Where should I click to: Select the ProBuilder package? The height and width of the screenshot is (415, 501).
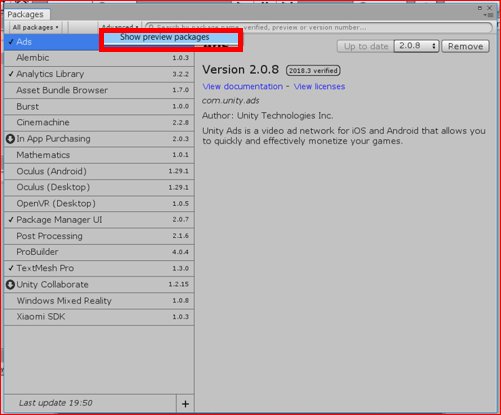point(99,252)
